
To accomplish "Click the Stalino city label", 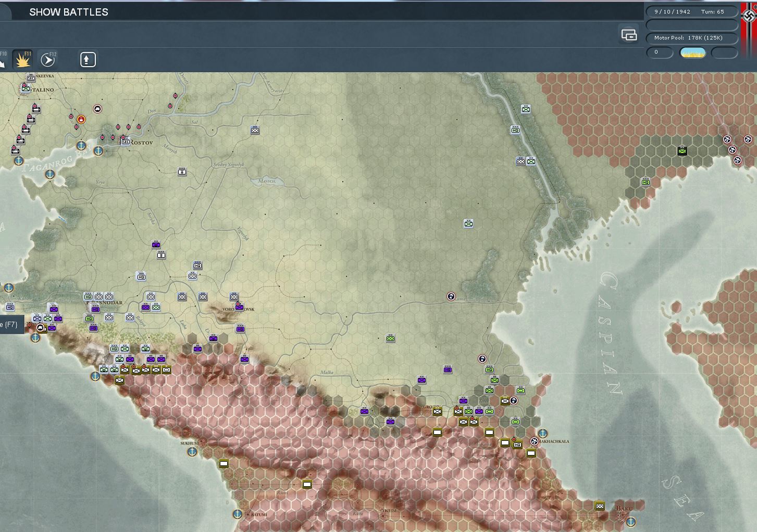I will 43,90.
